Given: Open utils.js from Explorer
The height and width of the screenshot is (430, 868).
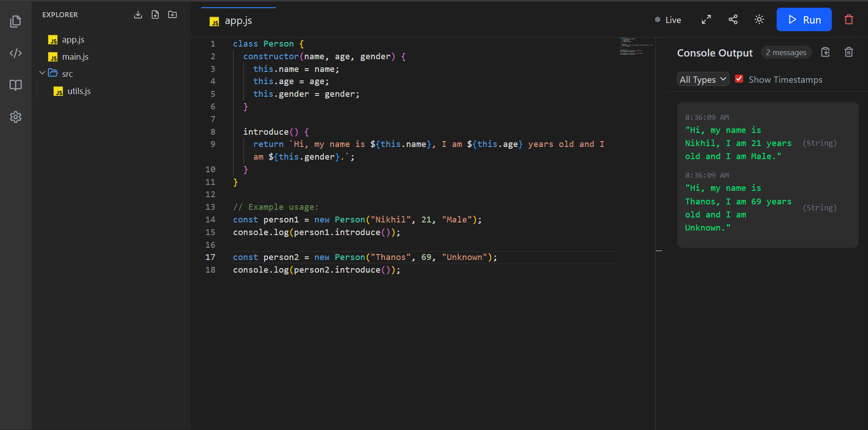Looking at the screenshot, I should [79, 91].
